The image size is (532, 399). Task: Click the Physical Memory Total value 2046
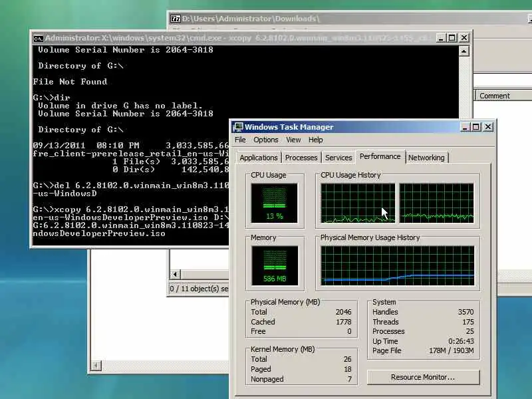[343, 312]
